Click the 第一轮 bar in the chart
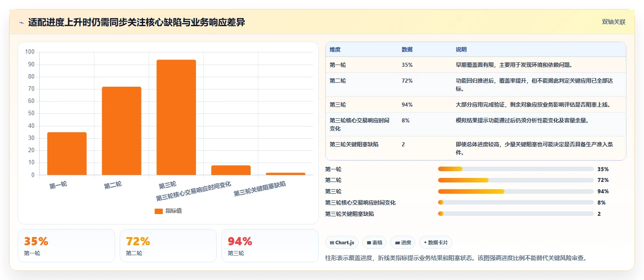 click(x=67, y=154)
